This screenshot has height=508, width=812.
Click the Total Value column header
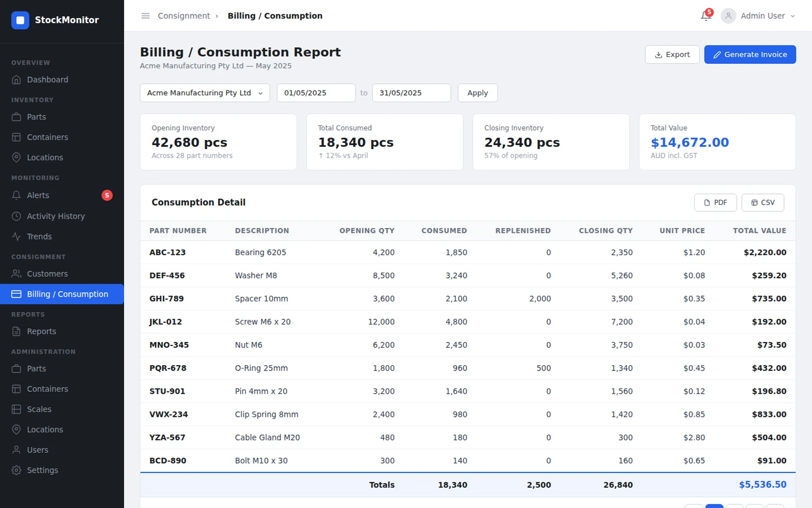[760, 230]
